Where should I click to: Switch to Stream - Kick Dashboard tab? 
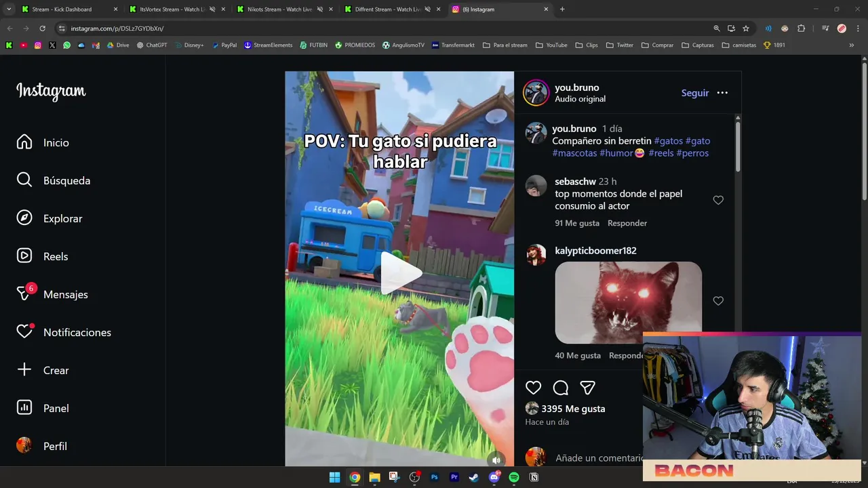click(x=69, y=9)
